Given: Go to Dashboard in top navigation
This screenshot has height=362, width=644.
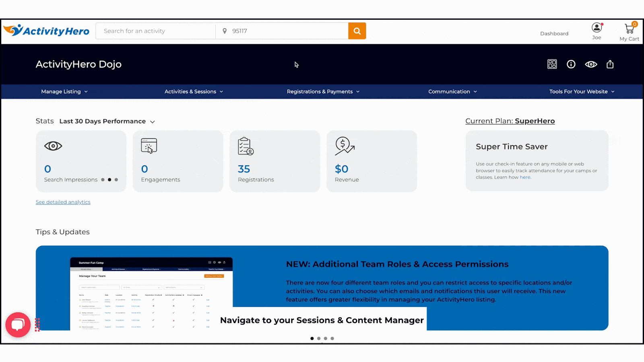Looking at the screenshot, I should (x=554, y=34).
